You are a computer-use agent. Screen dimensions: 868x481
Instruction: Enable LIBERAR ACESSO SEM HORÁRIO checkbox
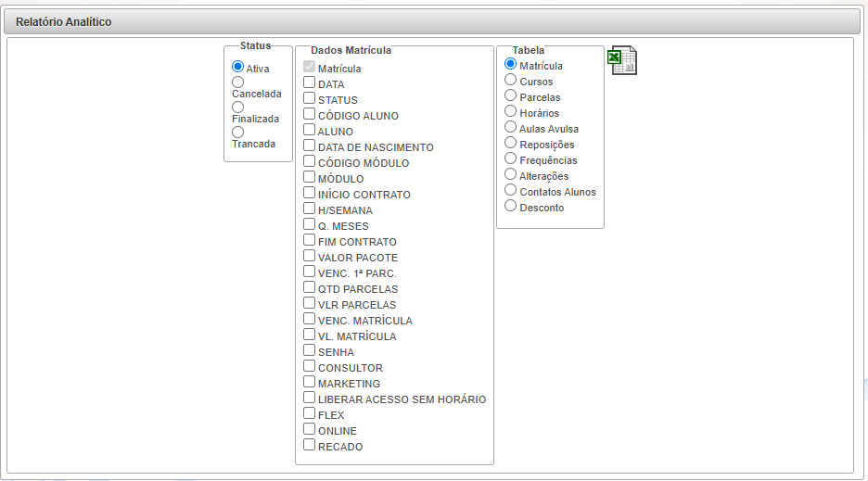click(310, 399)
